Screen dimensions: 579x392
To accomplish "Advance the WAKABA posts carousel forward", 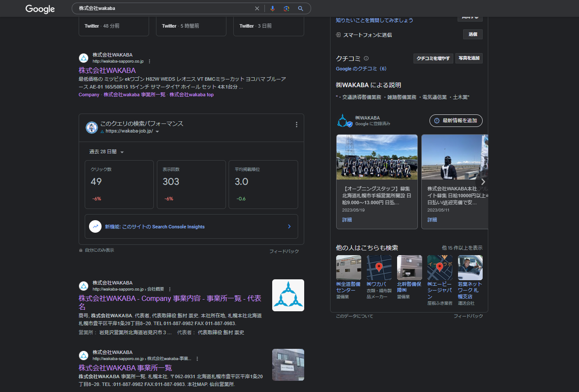I will click(483, 182).
